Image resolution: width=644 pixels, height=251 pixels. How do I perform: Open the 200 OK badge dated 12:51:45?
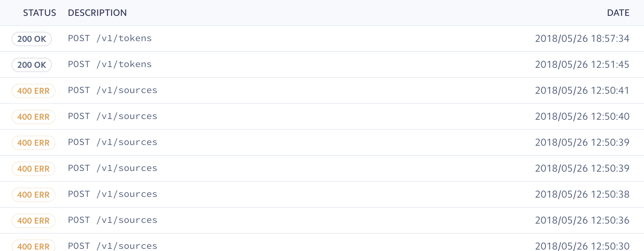point(32,65)
